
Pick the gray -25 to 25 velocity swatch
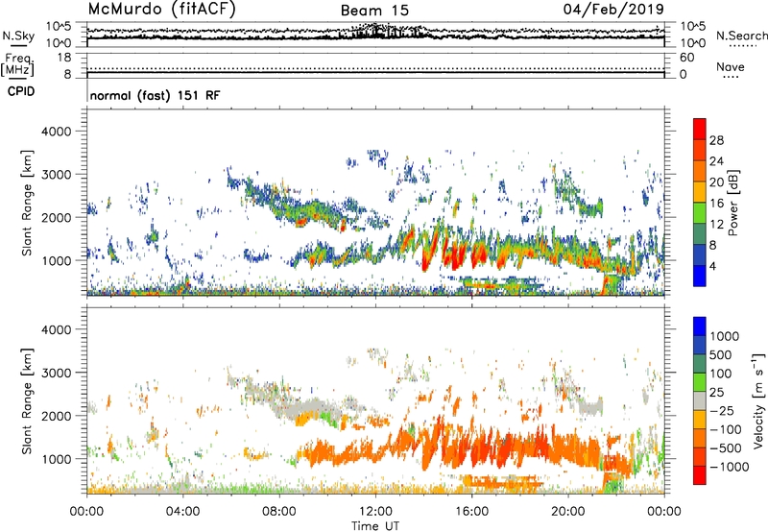pyautogui.click(x=700, y=401)
